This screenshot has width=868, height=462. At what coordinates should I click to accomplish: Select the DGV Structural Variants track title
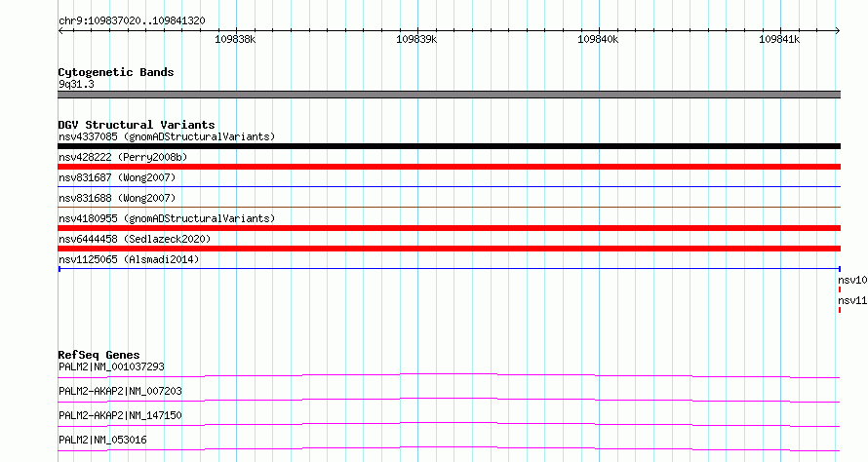click(137, 125)
